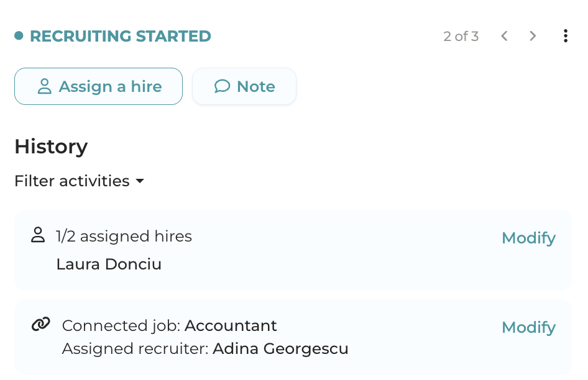
Task: Expand the Filter activities dropdown
Action: pos(72,181)
